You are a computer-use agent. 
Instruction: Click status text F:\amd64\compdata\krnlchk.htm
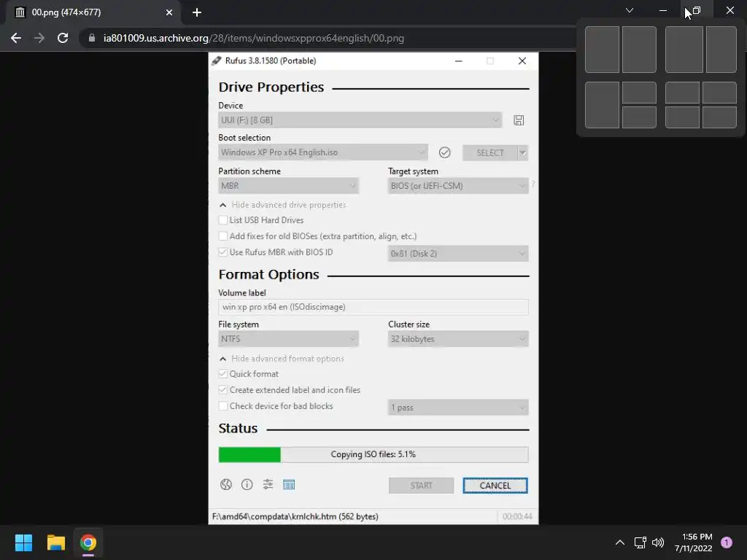tap(295, 516)
